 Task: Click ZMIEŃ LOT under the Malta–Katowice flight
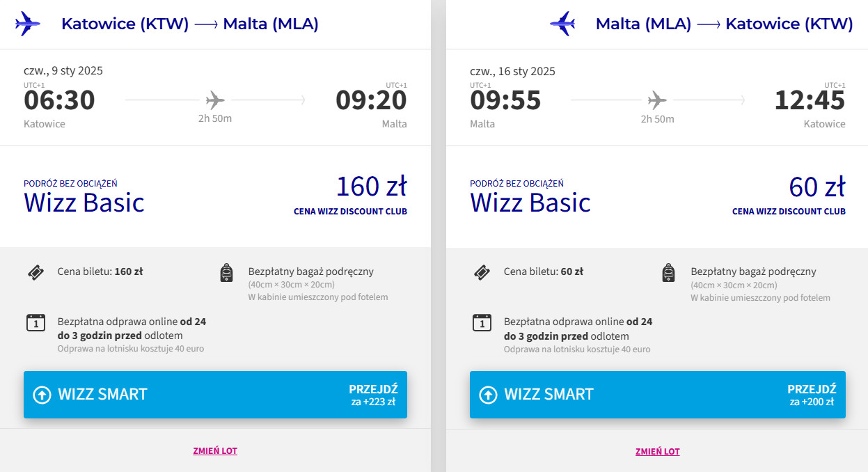[657, 451]
